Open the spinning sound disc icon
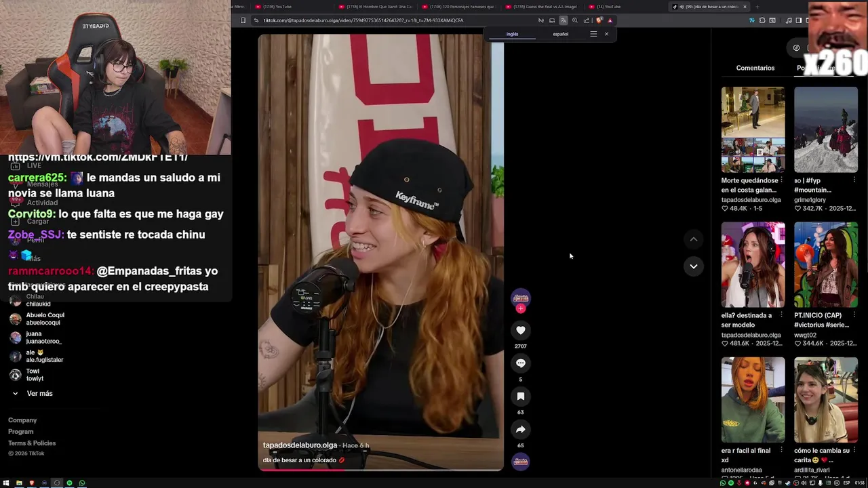Viewport: 868px width, 488px height. [520, 462]
